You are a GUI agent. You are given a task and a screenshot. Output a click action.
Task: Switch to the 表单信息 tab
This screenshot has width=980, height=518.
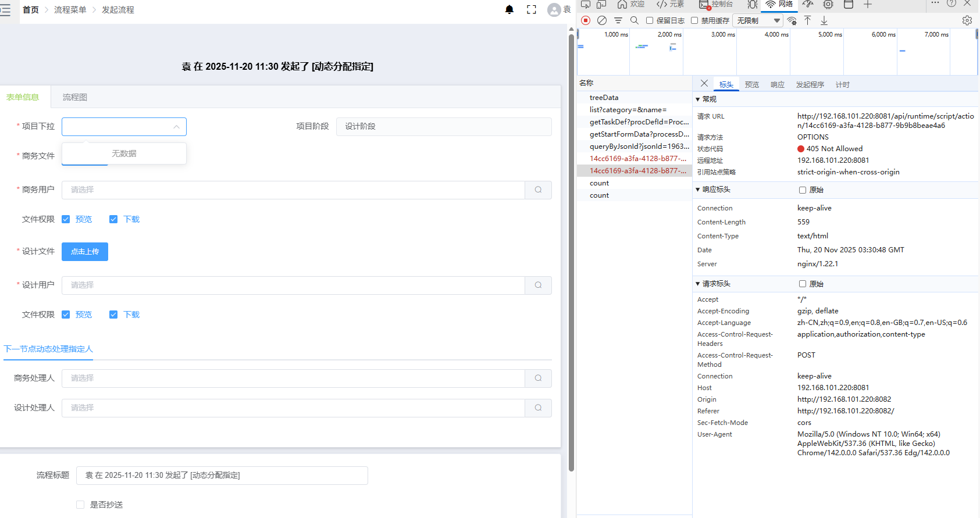click(x=23, y=97)
